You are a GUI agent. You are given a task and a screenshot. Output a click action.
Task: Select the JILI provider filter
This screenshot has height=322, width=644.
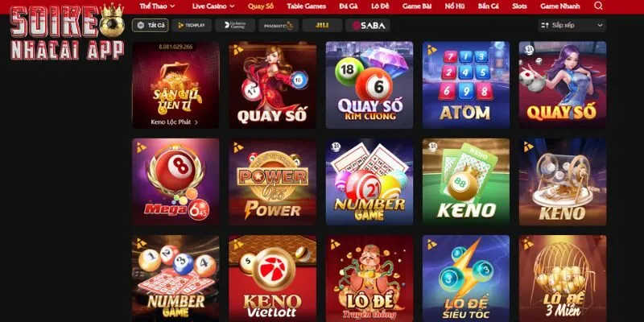tap(323, 26)
